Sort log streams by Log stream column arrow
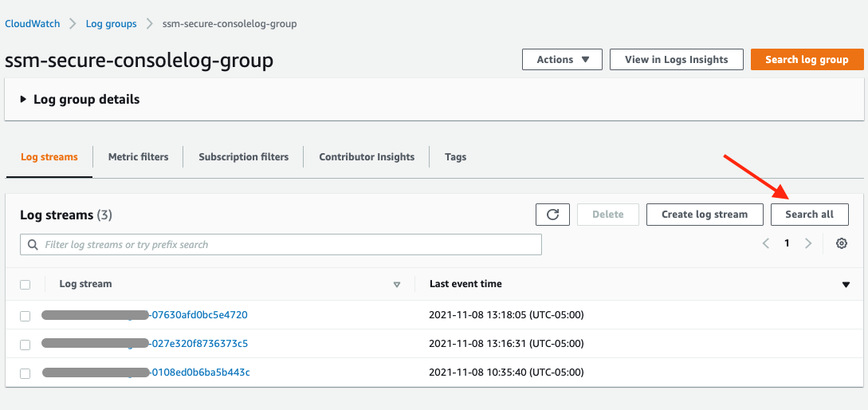The height and width of the screenshot is (410, 868). (396, 285)
